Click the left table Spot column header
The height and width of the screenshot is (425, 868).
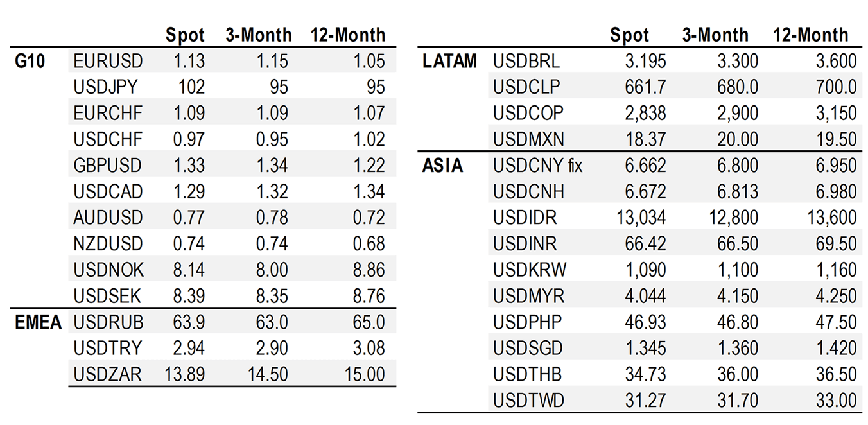185,35
